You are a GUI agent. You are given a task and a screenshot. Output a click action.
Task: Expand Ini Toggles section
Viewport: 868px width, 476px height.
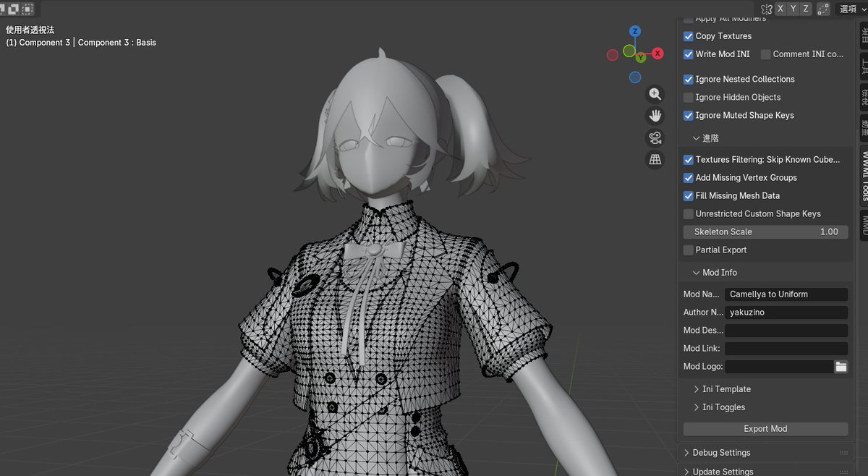point(719,407)
